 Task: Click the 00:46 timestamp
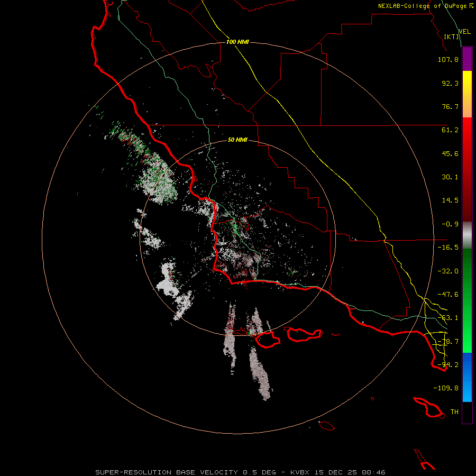(374, 472)
